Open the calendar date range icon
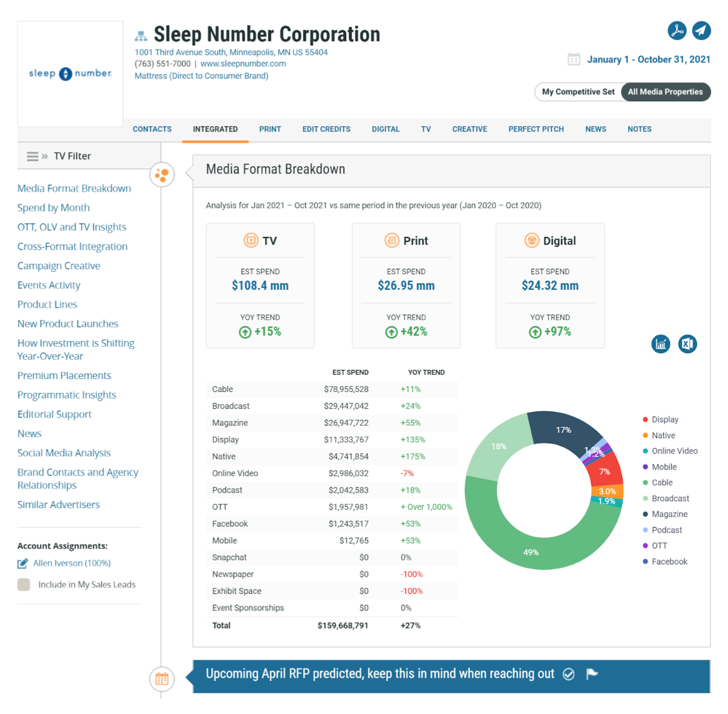Viewport: 728px width, 714px height. [x=574, y=59]
